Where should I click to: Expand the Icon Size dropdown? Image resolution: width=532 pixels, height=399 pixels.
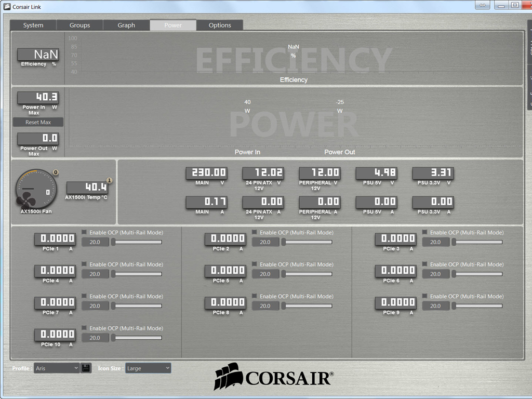coord(148,368)
